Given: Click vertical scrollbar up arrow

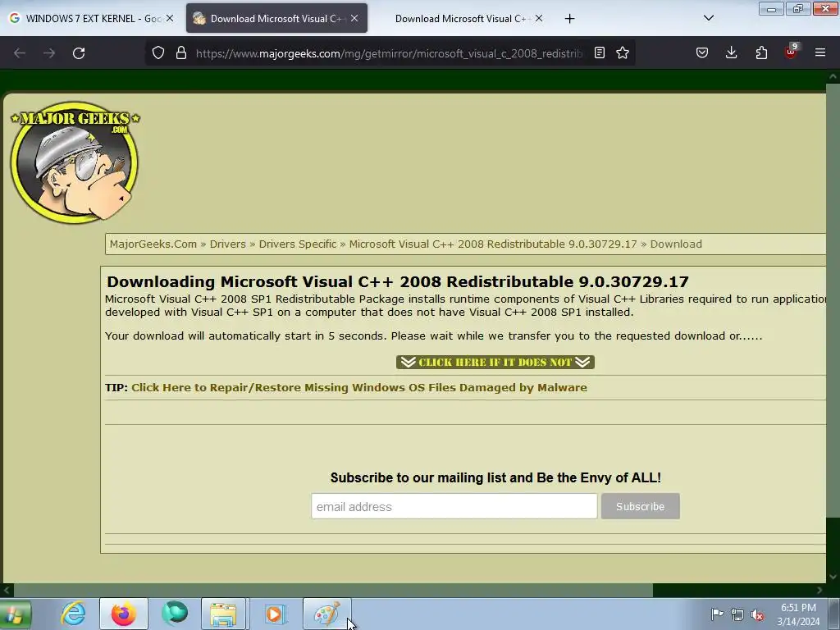Looking at the screenshot, I should tap(833, 76).
